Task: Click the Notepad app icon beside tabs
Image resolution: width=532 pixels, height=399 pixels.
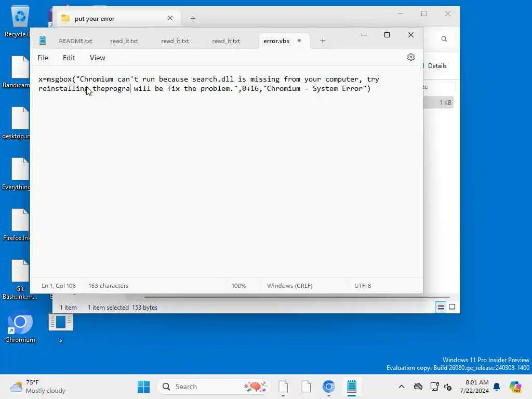Action: coord(43,41)
